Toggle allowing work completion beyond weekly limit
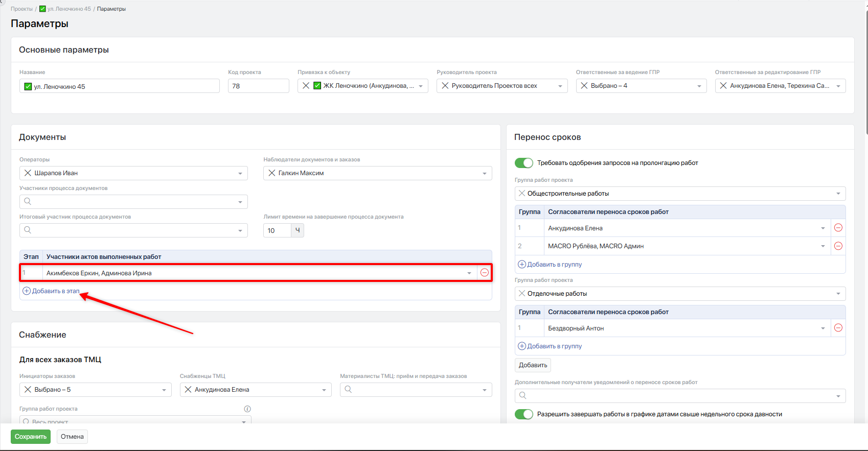Image resolution: width=868 pixels, height=451 pixels. 523,414
